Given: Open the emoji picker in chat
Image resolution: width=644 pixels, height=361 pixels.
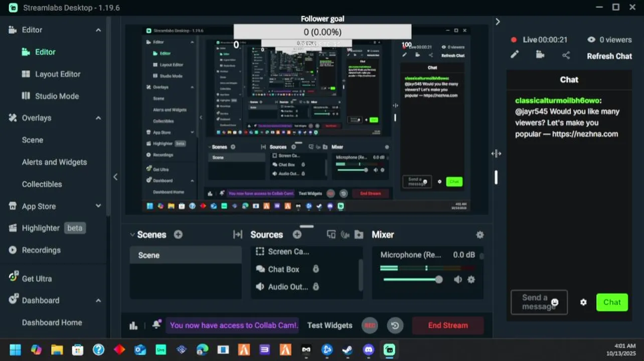Looking at the screenshot, I should point(554,302).
